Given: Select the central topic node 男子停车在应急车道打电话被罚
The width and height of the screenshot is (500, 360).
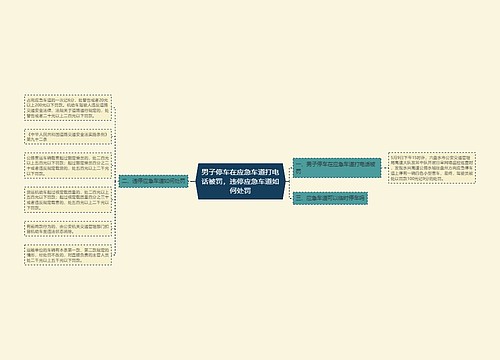Looking at the screenshot, I should pyautogui.click(x=240, y=181).
